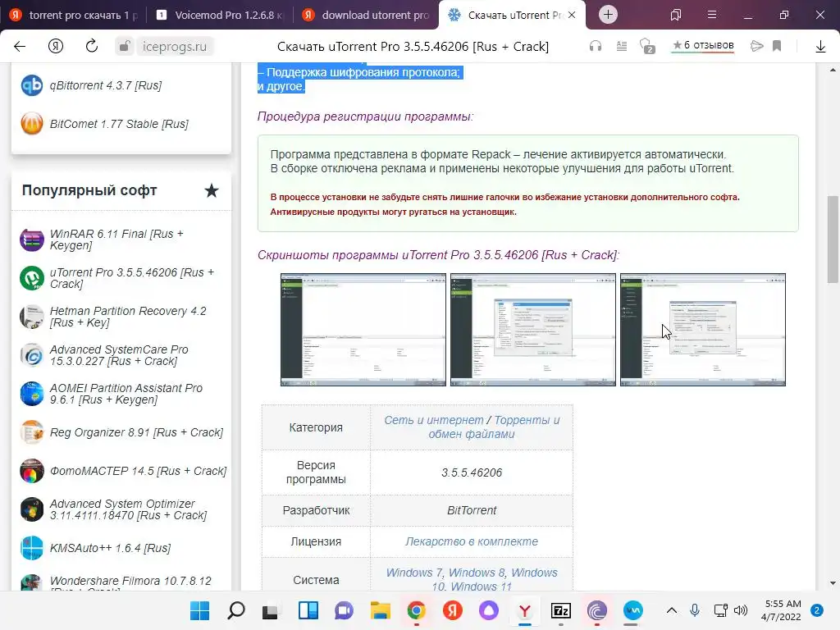The image size is (840, 630).
Task: Open BitComet 1.77 Stable [Rus] link
Action: [119, 124]
